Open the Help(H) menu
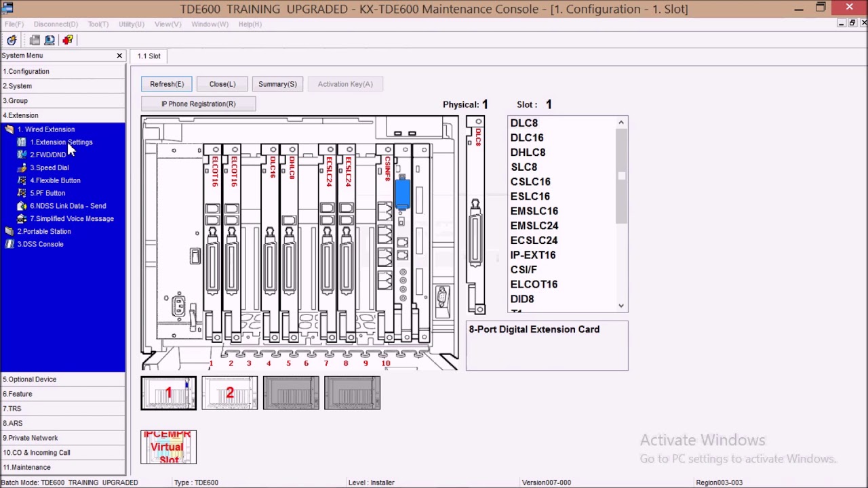 pyautogui.click(x=250, y=24)
